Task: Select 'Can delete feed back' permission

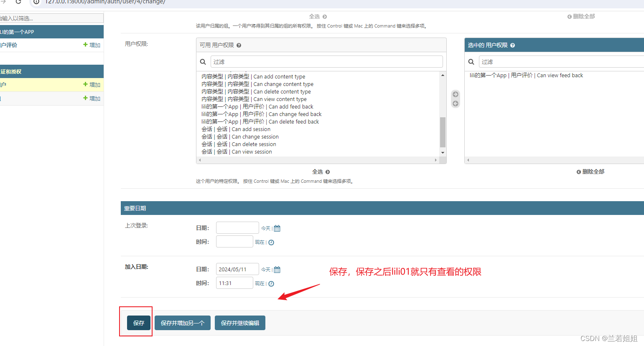Action: pyautogui.click(x=260, y=122)
